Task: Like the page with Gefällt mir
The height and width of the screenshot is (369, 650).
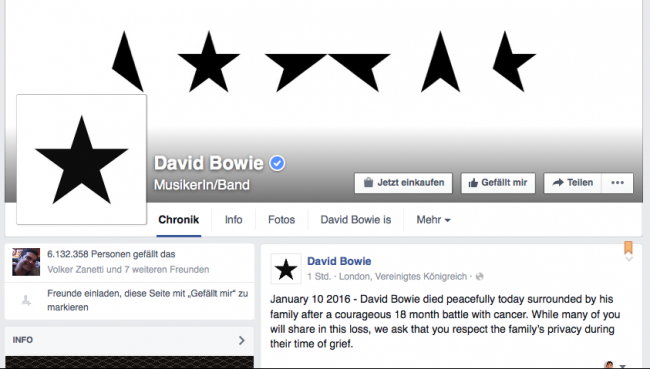Action: [x=498, y=183]
